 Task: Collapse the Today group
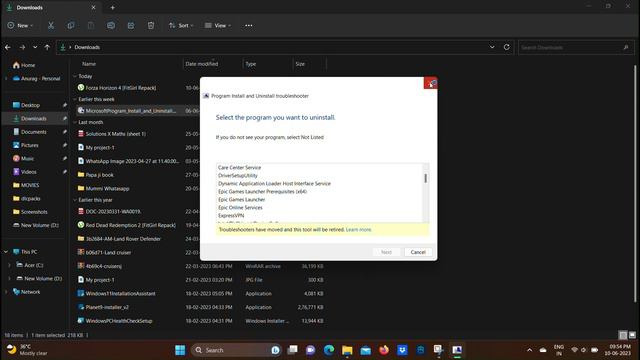coord(75,76)
